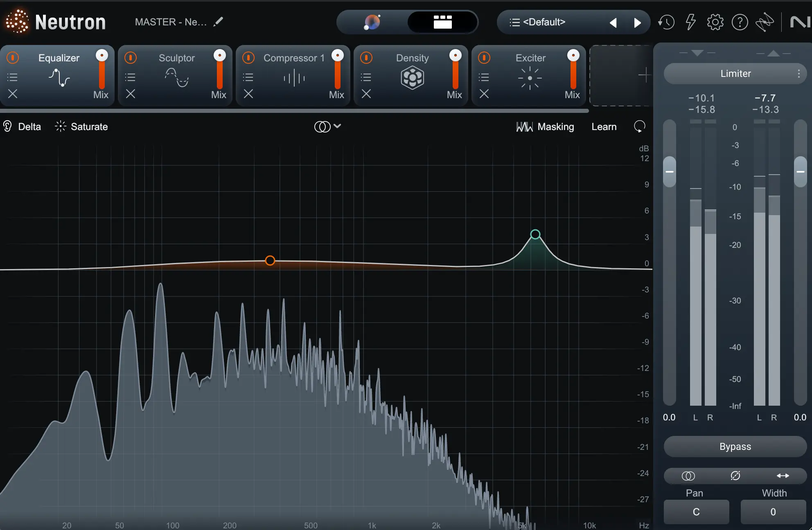Open the help question mark icon

coord(740,22)
